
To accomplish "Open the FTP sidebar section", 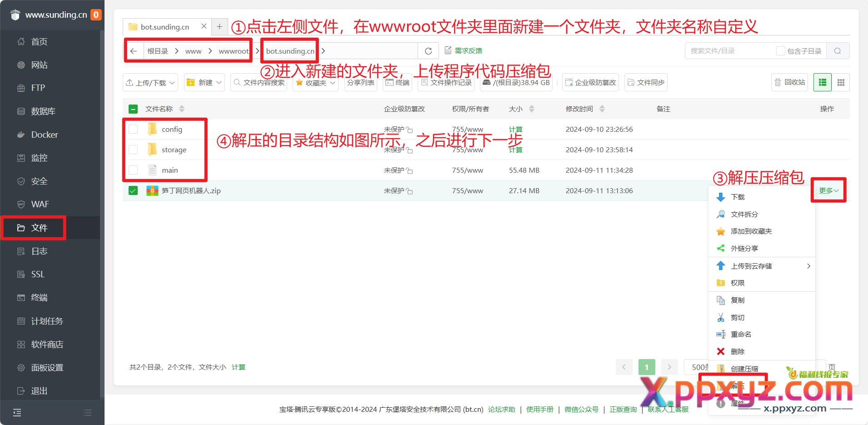I will [37, 88].
